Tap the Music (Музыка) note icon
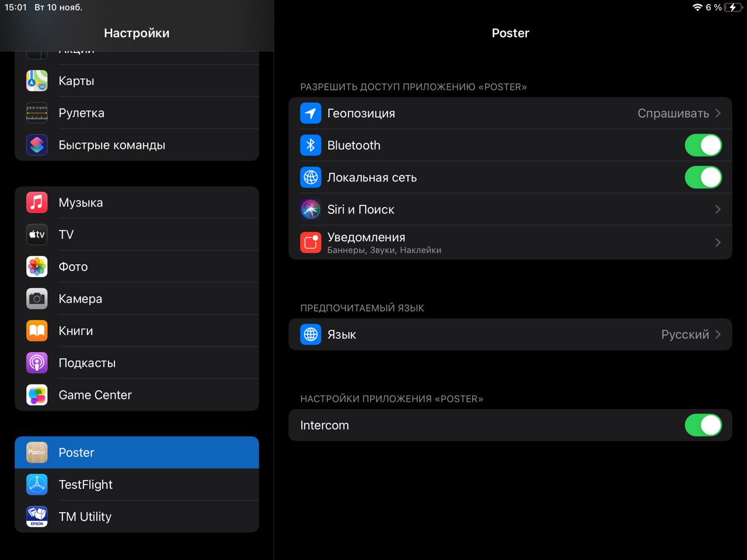Image resolution: width=747 pixels, height=560 pixels. tap(37, 202)
